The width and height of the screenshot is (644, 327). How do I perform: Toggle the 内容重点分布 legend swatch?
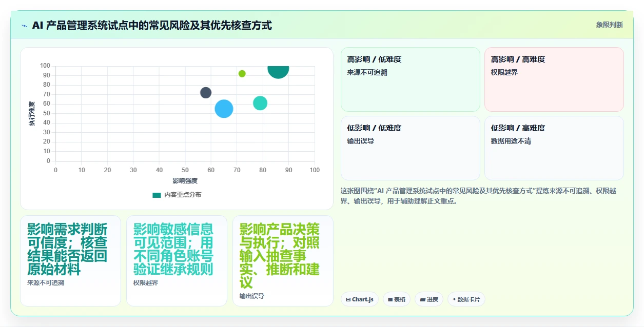157,195
